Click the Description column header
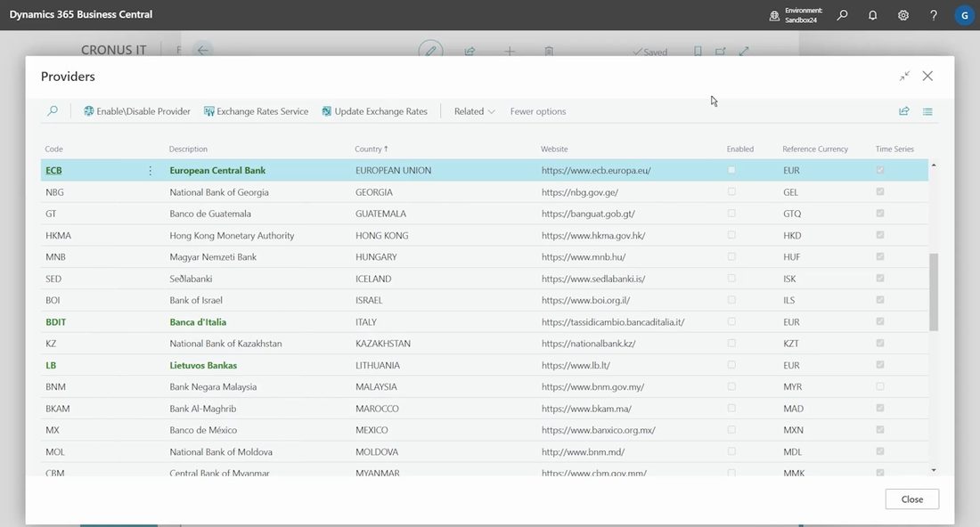Screen dimensions: 980x527 point(188,149)
